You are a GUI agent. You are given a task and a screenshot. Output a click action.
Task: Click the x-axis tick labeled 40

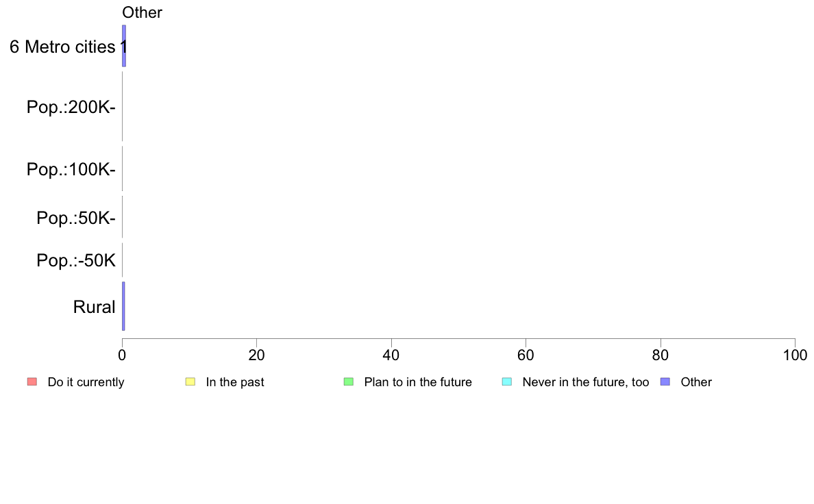point(391,355)
